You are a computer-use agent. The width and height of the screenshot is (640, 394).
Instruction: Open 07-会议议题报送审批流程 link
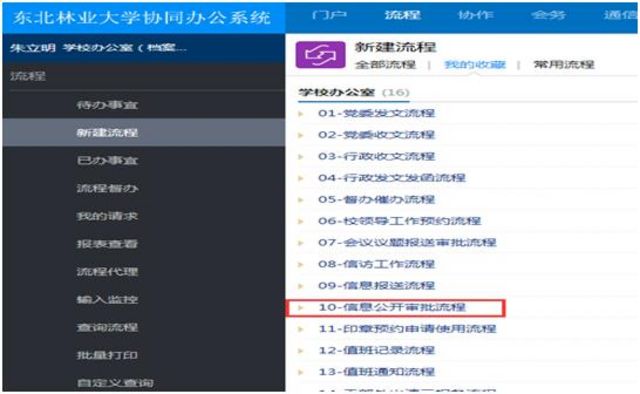tap(407, 243)
